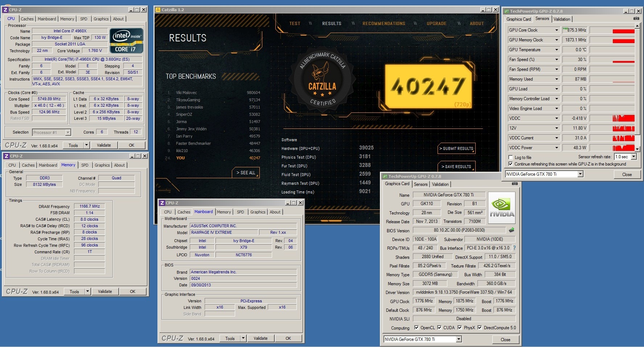Click Tools button in CPU-Z Memory window

click(74, 291)
